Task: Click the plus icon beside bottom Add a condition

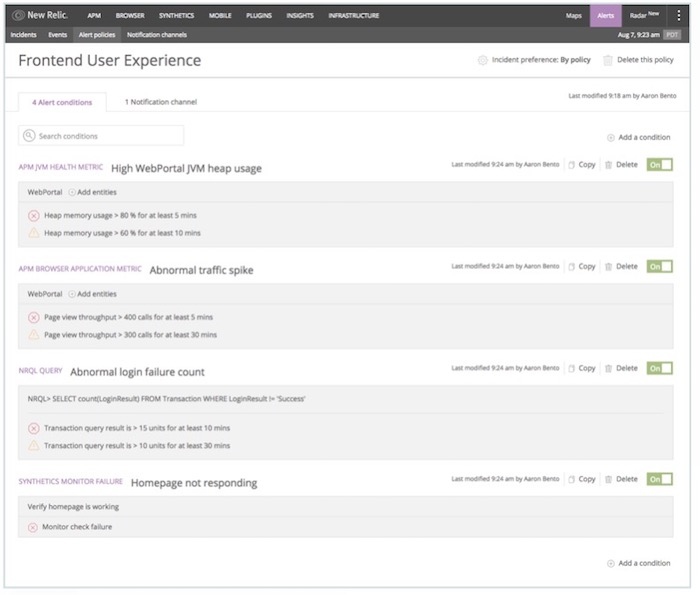Action: click(x=611, y=563)
